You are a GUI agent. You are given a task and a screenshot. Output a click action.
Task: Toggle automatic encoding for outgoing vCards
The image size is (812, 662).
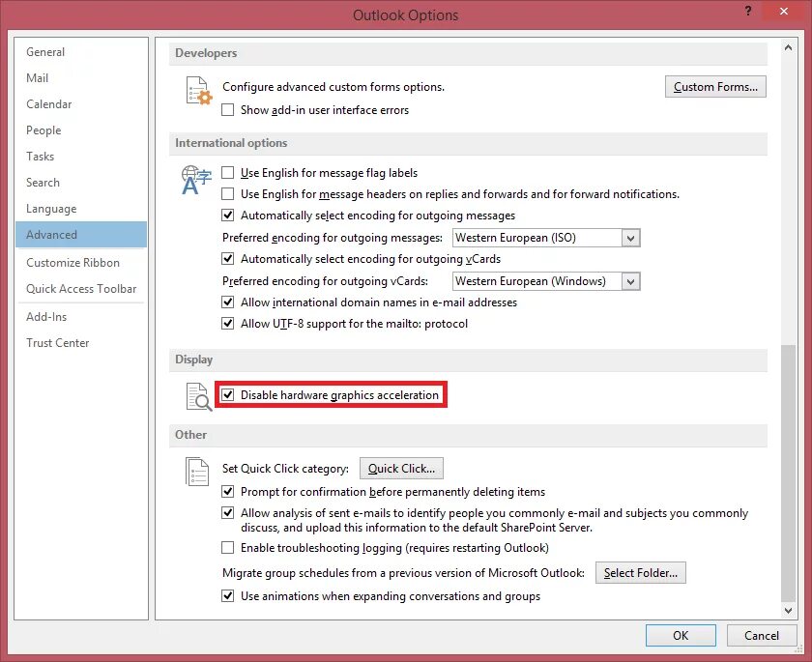point(227,258)
